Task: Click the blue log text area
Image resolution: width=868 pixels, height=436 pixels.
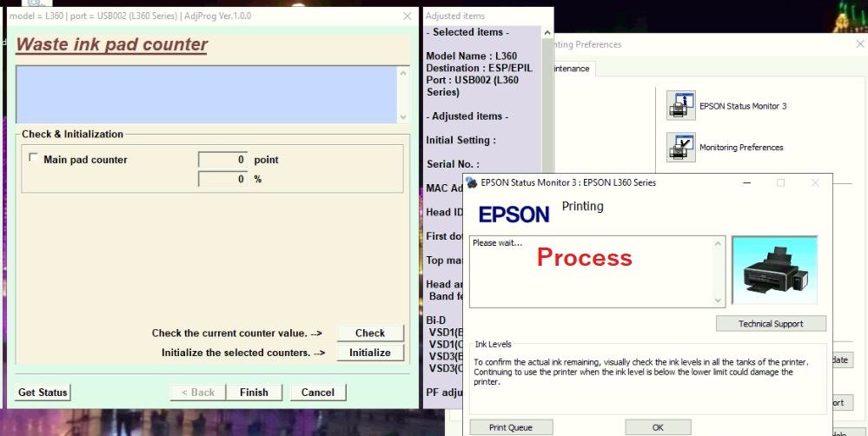Action: [207, 95]
